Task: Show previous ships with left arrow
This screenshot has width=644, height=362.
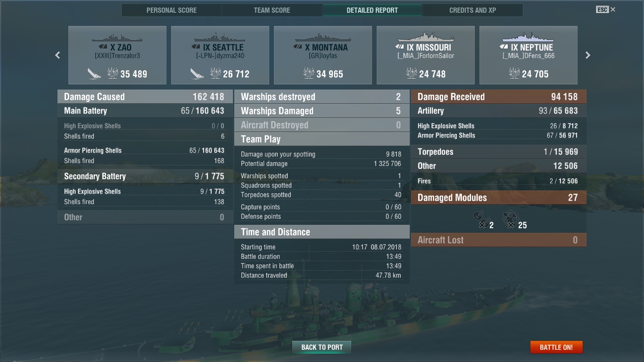Action: tap(58, 55)
